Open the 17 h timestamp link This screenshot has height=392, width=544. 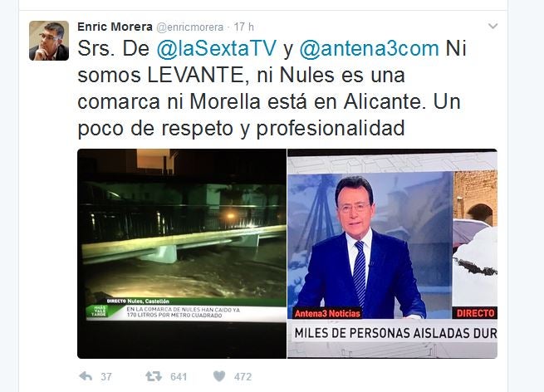243,27
